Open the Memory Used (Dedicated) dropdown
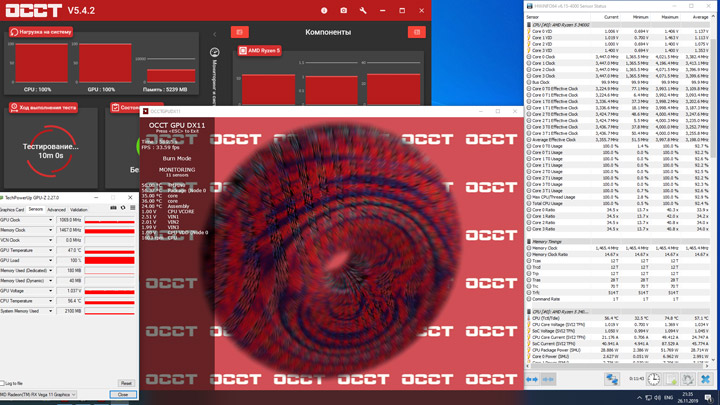This screenshot has height=405, width=720. click(x=51, y=270)
